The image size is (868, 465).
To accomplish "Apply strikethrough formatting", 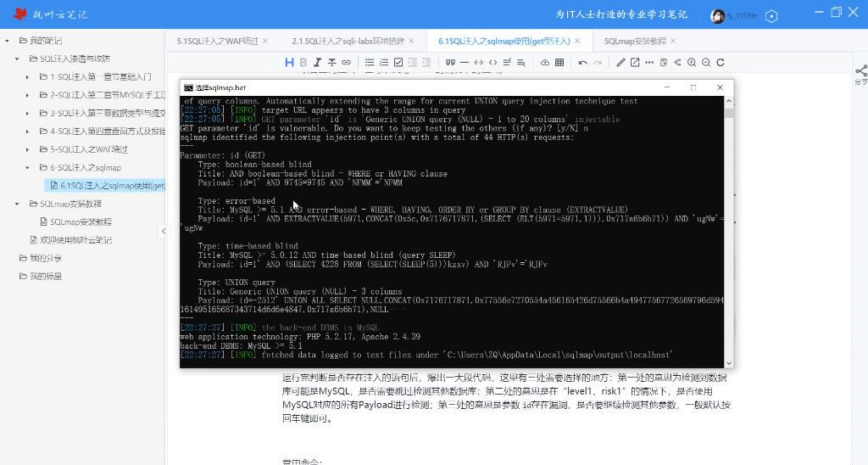I will (331, 63).
